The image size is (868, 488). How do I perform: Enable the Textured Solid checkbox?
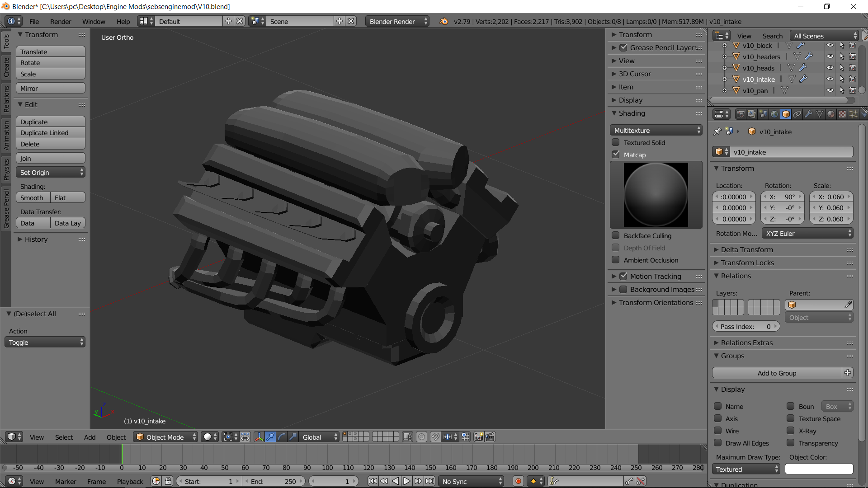click(x=616, y=142)
